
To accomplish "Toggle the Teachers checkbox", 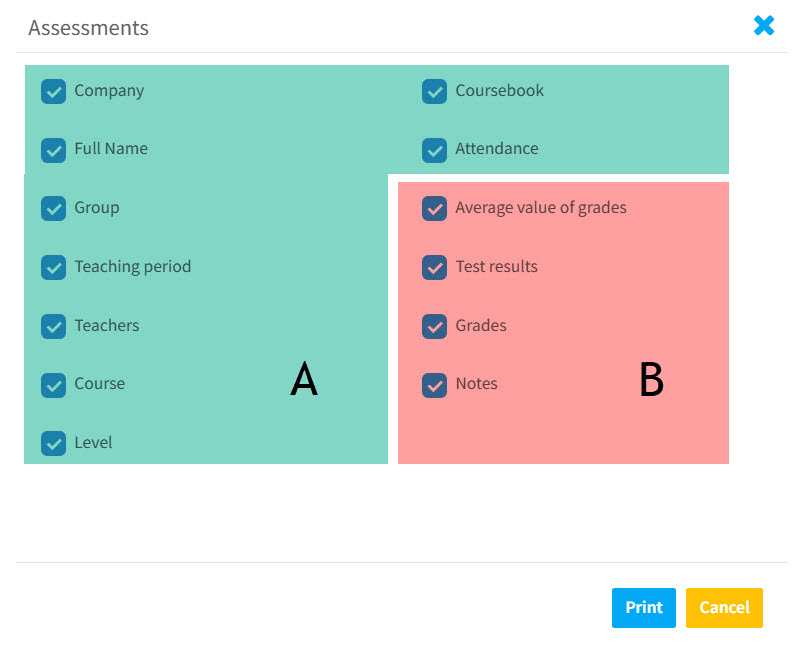I will [x=53, y=326].
